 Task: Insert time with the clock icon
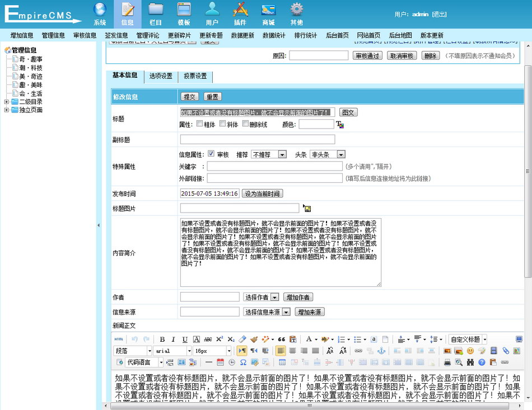point(232,362)
